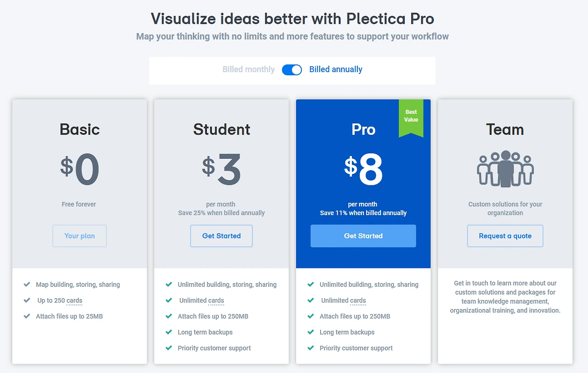588x373 pixels.
Task: Click checkmark beside Pro Unlimited building, storing, sharing
Action: 311,284
